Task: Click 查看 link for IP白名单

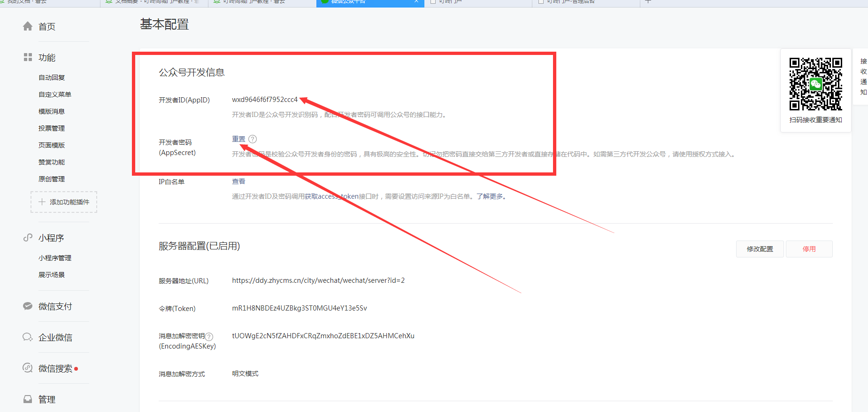Action: [x=238, y=181]
